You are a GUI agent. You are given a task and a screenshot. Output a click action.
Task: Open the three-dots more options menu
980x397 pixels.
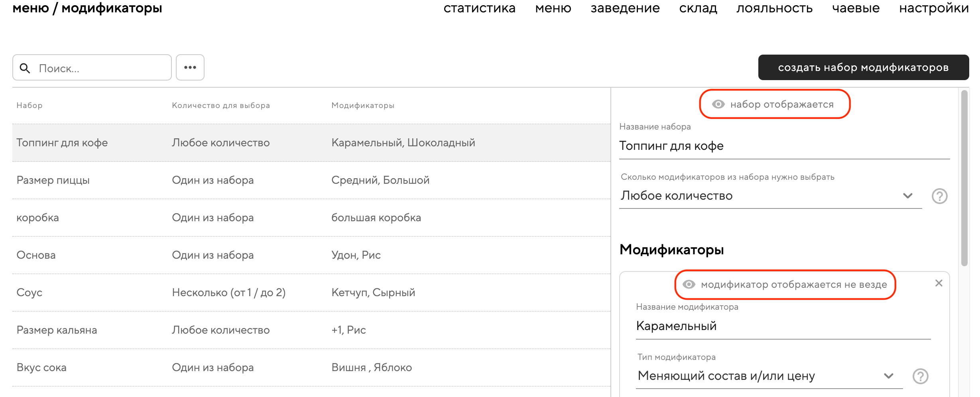pyautogui.click(x=190, y=68)
